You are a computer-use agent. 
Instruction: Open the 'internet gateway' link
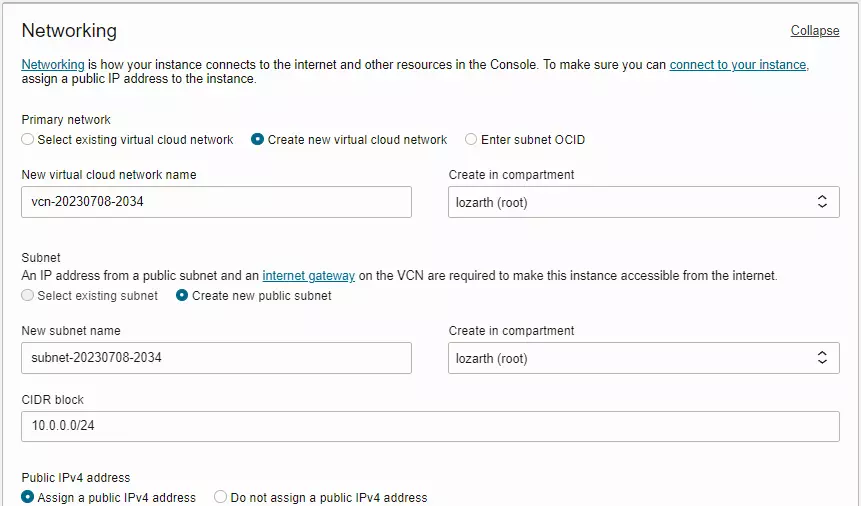point(308,276)
